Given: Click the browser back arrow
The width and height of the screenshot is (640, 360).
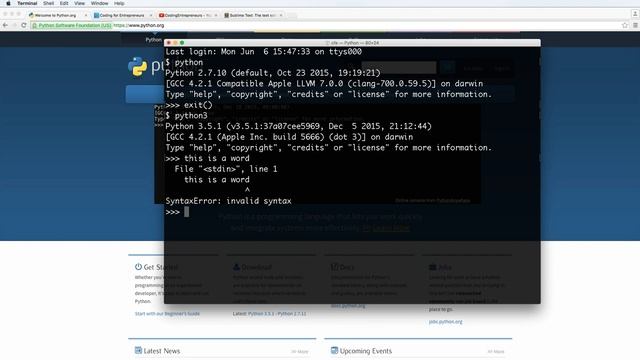Looking at the screenshot, I should point(5,25).
